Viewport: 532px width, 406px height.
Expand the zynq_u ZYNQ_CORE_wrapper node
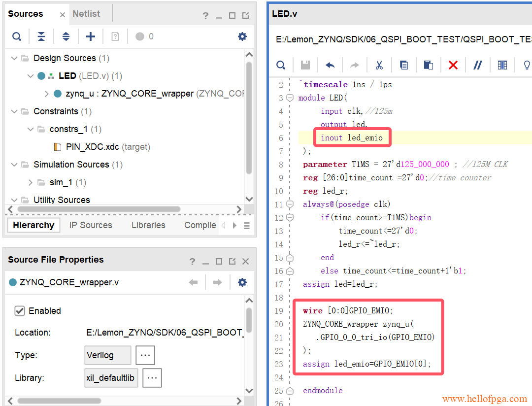click(47, 94)
